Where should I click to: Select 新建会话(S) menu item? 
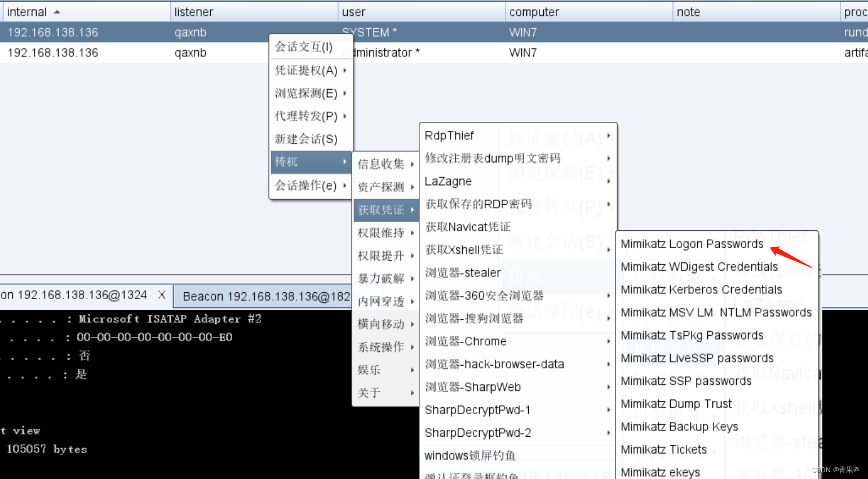click(311, 139)
